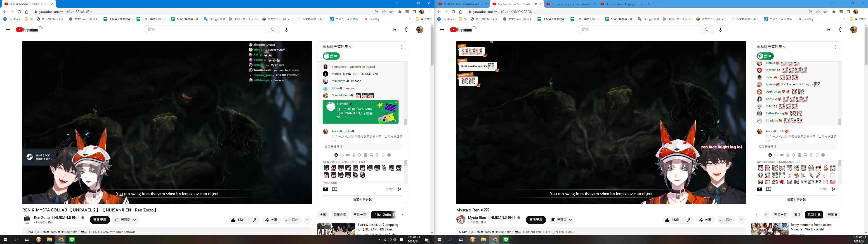Viewport: 868px width, 244px height.
Task: Click voice search microphone in right window
Action: [721, 30]
